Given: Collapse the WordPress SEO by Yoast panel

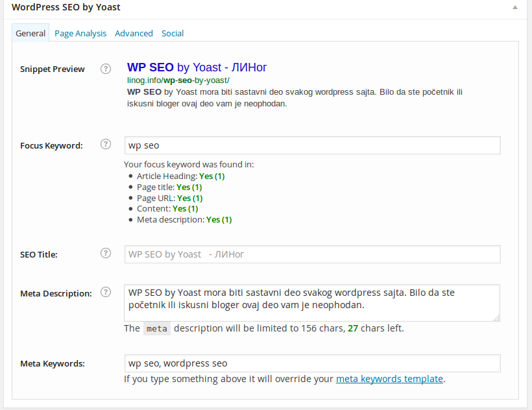Looking at the screenshot, I should point(515,7).
